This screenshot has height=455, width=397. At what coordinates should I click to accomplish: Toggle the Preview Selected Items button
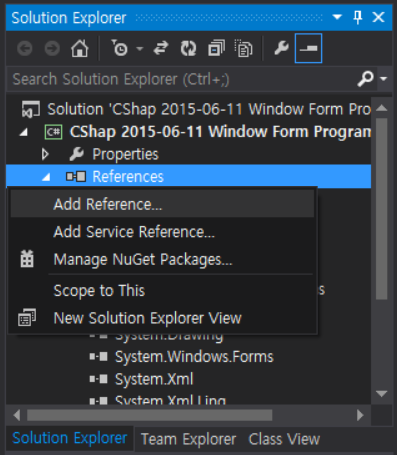[308, 48]
